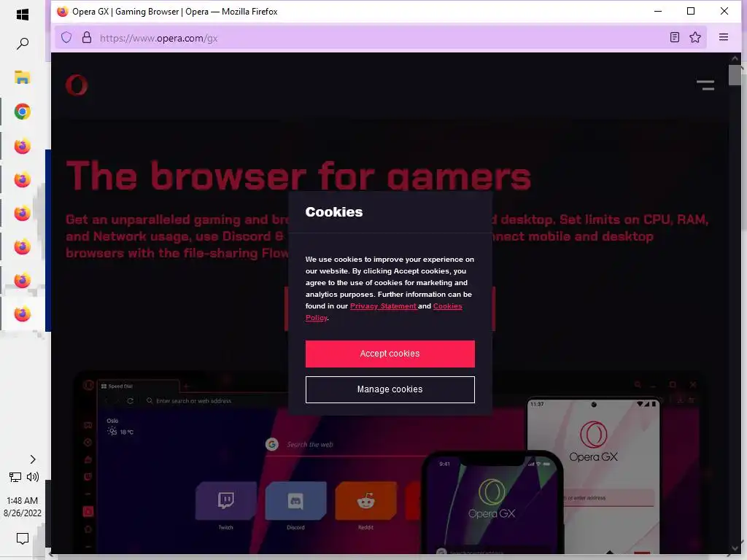The image size is (747, 560).
Task: Open the Firefox application hamburger menu
Action: click(x=723, y=37)
